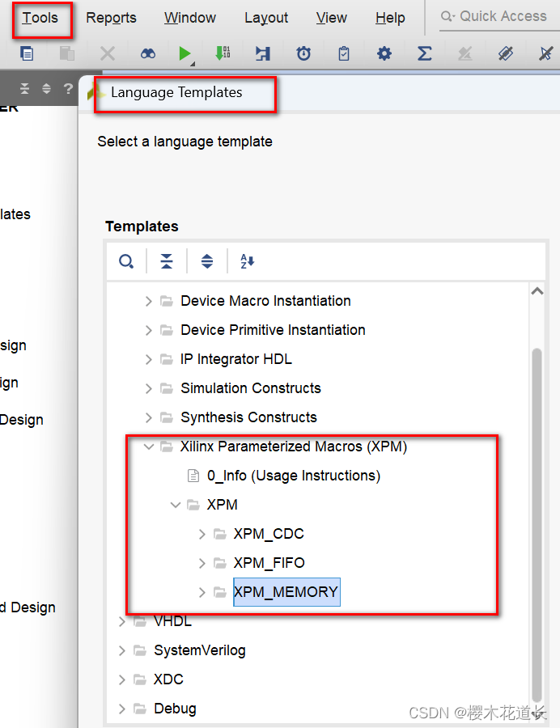
Task: Expand the XDC folder
Action: pos(121,679)
